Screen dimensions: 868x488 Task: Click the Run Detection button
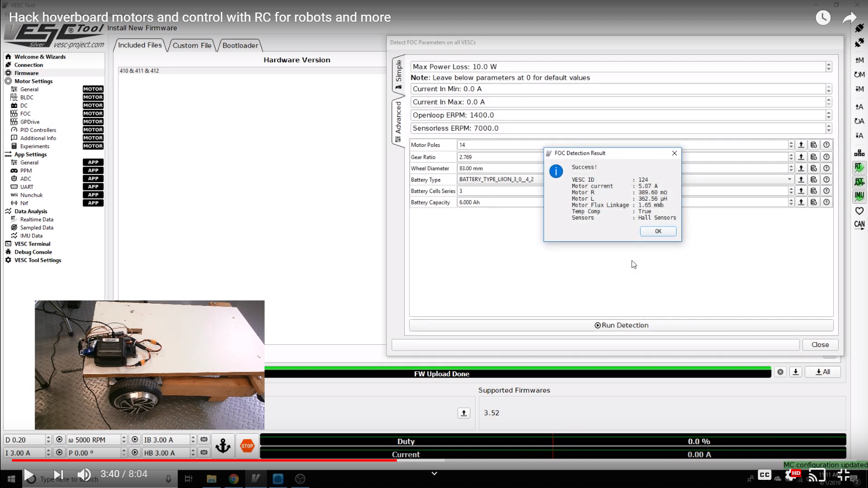coord(621,325)
